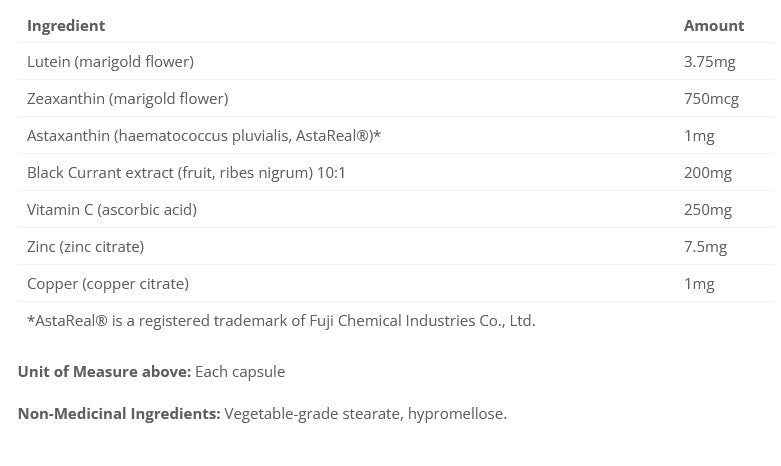Click the 750mcg amount value
Screen dimensions: 781x466
[710, 99]
